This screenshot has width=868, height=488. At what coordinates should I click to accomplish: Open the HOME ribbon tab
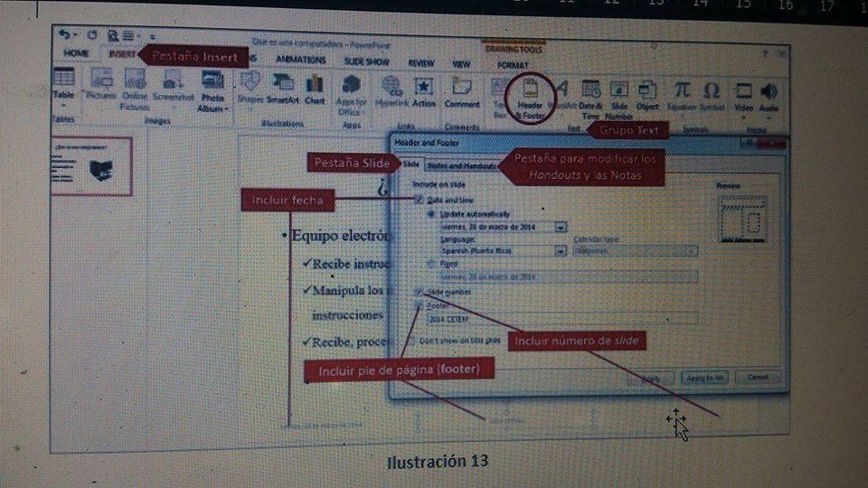click(76, 53)
